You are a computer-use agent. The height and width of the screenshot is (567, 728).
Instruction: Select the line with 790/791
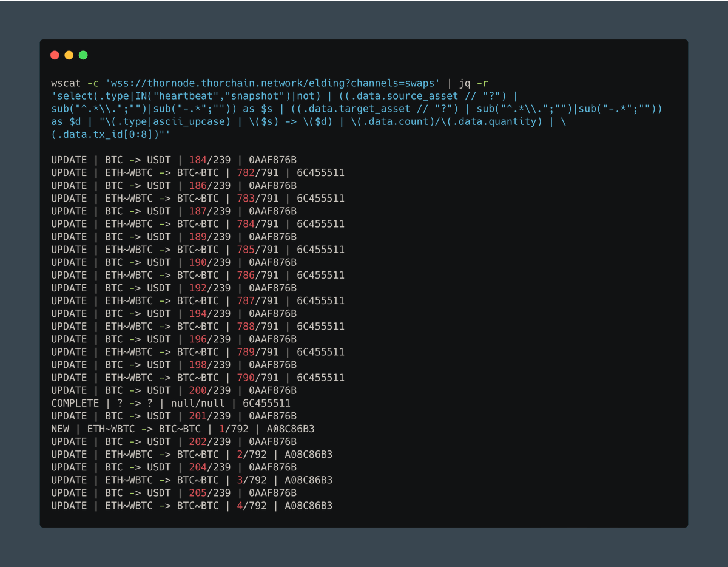[198, 378]
